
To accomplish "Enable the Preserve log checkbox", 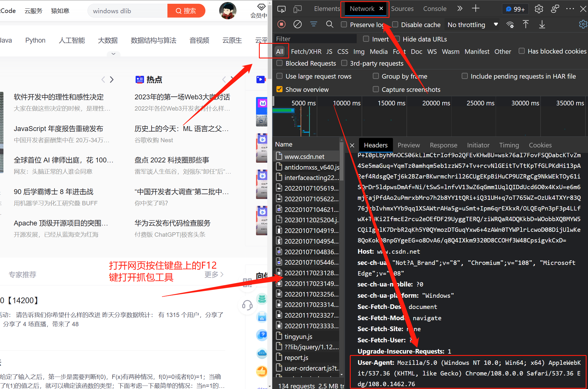I will 344,24.
